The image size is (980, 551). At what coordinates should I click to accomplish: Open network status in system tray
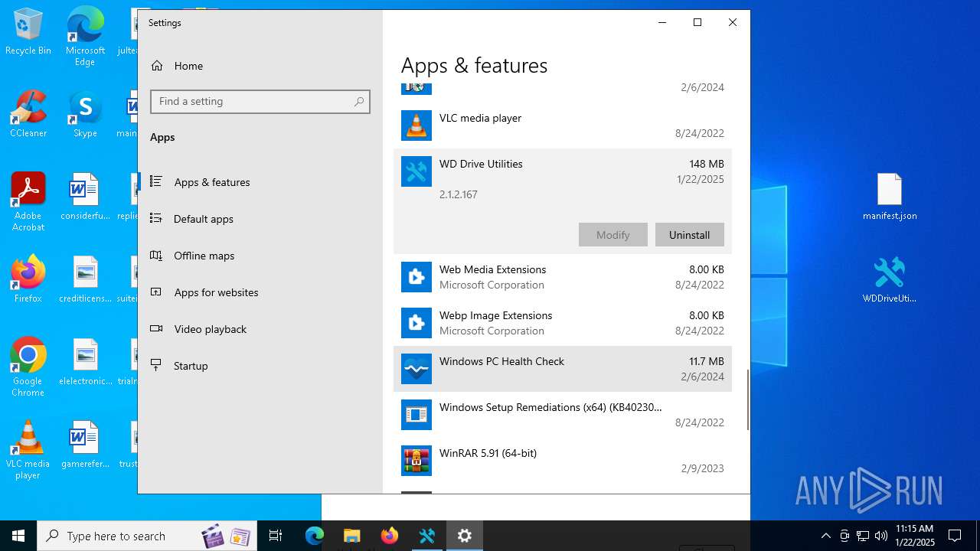(x=863, y=536)
